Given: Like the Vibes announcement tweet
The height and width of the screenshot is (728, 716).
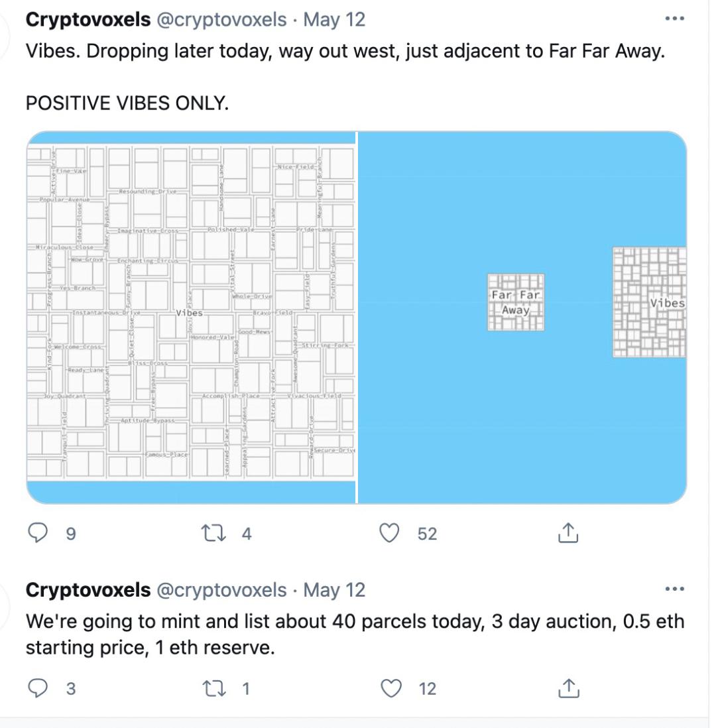Looking at the screenshot, I should coord(391,532).
